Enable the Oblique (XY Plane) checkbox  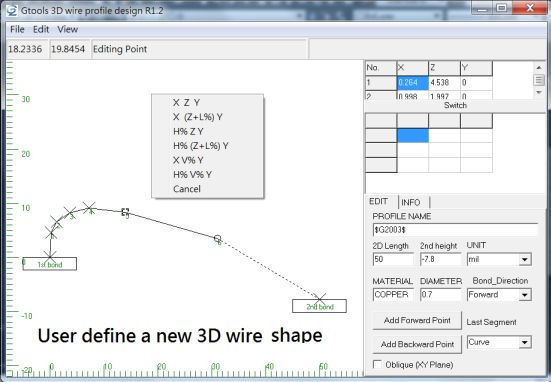coord(377,364)
